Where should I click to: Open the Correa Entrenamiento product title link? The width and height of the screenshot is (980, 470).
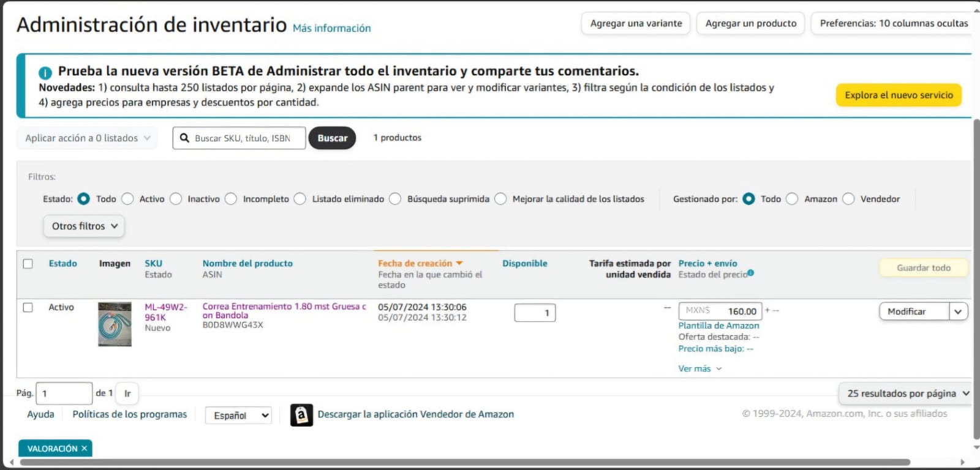coord(284,311)
